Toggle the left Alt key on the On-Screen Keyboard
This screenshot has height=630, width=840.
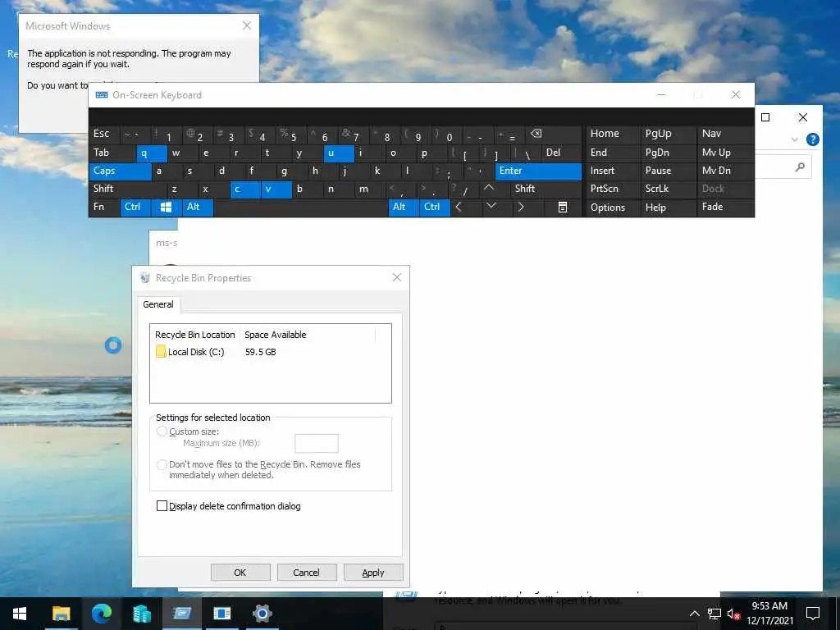click(199, 208)
